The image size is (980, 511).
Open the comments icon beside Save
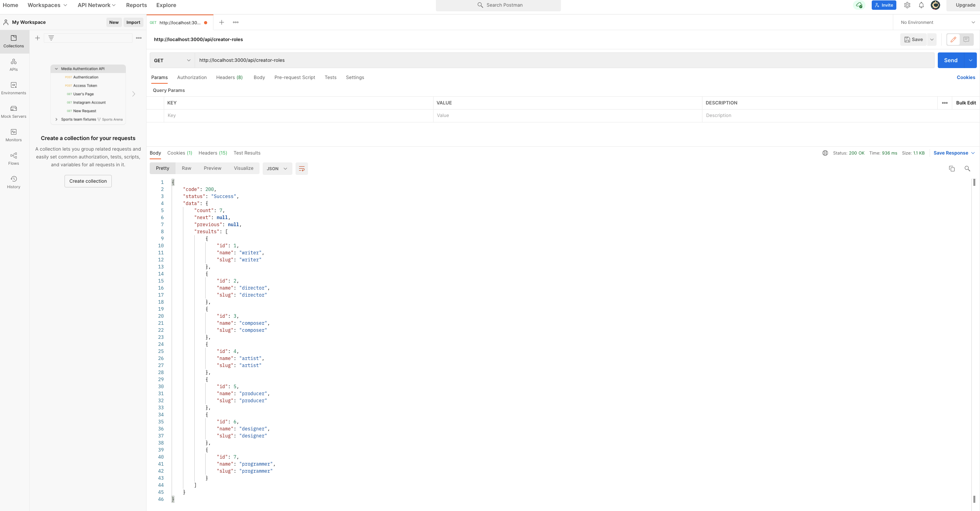pos(966,40)
